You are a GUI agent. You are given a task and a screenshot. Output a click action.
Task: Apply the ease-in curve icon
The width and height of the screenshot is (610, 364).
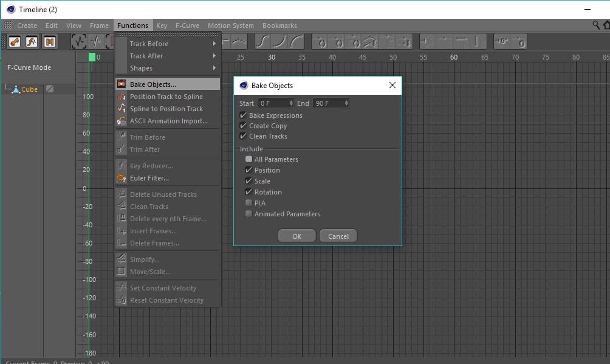click(279, 42)
